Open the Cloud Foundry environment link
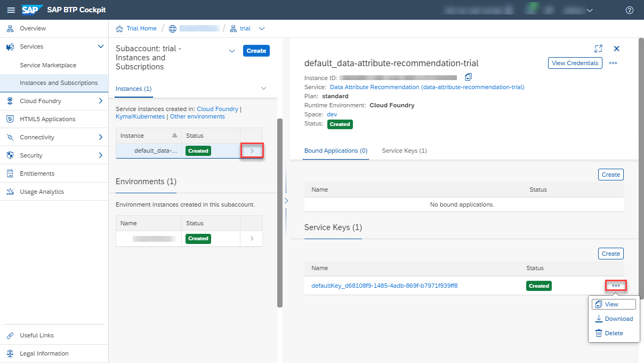The height and width of the screenshot is (363, 644). click(x=218, y=109)
